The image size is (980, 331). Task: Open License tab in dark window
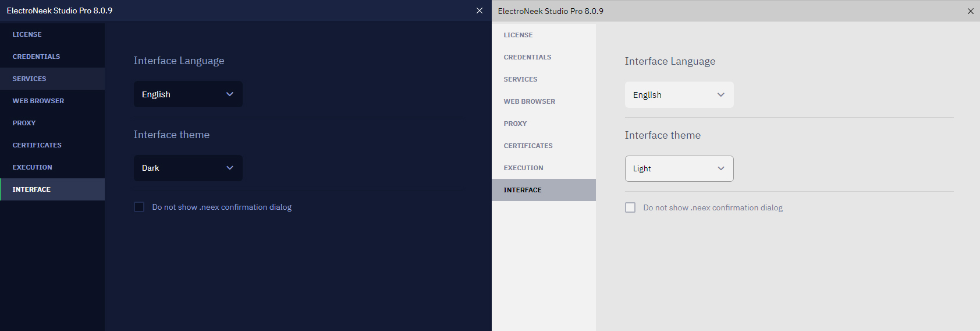(52, 34)
